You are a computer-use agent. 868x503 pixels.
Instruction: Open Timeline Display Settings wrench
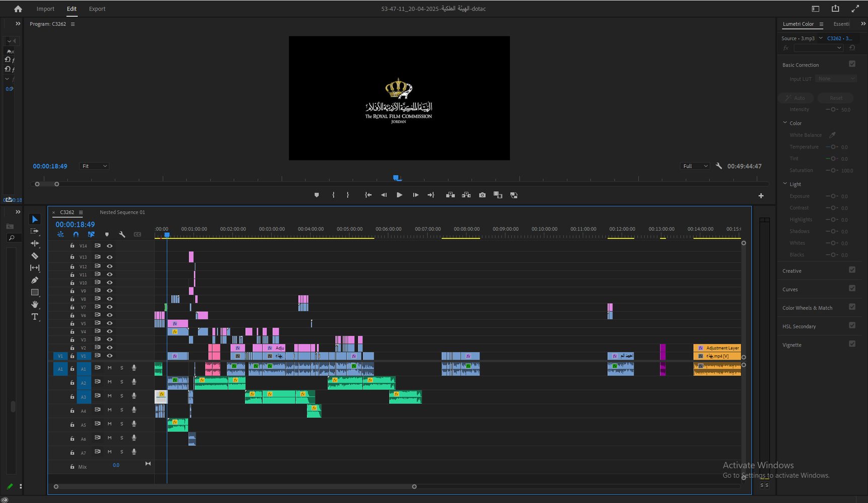pyautogui.click(x=122, y=234)
